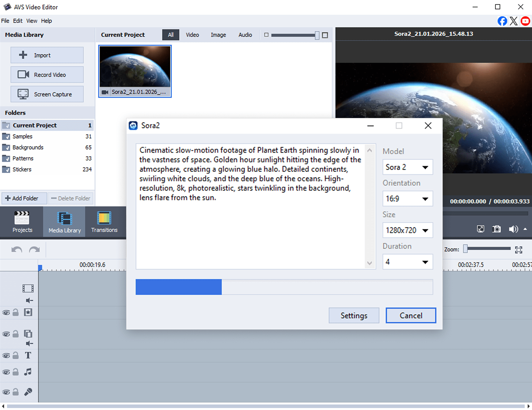Hide the voice track
This screenshot has height=410, width=532.
pyautogui.click(x=6, y=392)
